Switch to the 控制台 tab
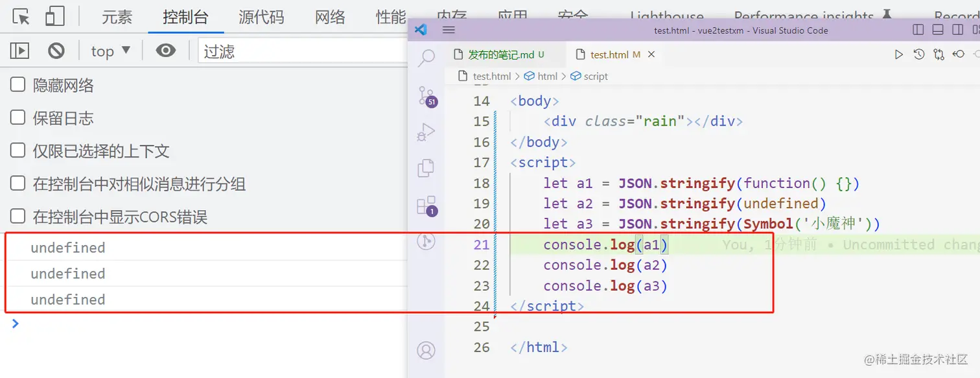980x378 pixels. tap(185, 17)
